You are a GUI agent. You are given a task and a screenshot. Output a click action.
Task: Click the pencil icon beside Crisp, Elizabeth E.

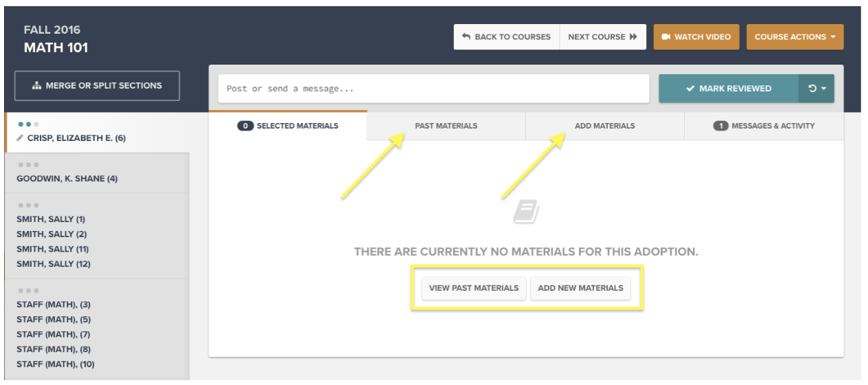coord(20,138)
